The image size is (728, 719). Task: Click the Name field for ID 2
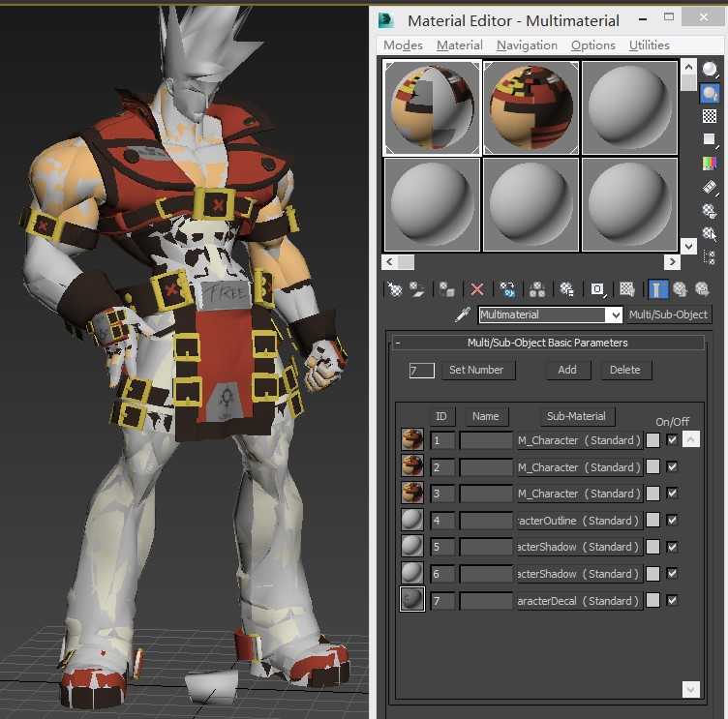[486, 467]
